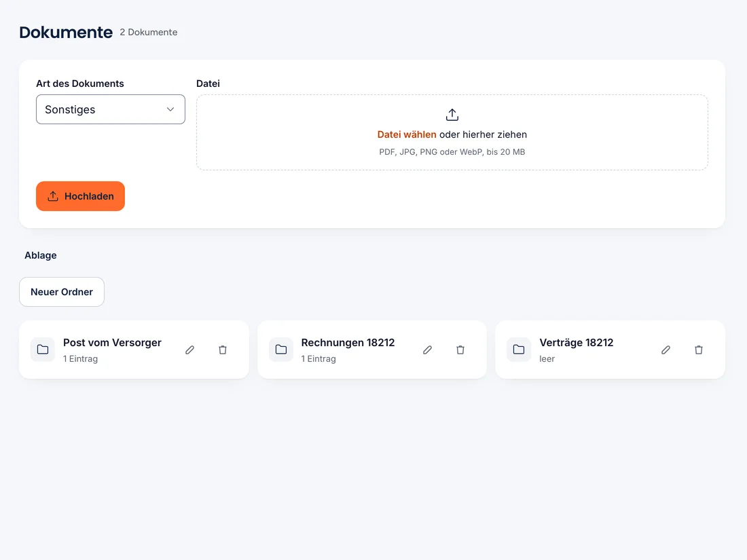Click the 'leer' status under Verträge 18212
747x560 pixels.
click(x=547, y=358)
